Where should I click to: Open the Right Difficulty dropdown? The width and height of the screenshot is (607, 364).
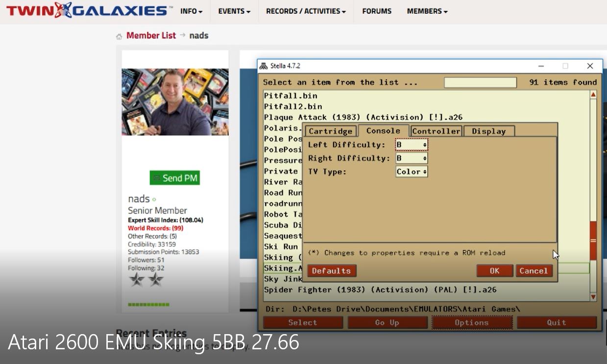tap(412, 158)
